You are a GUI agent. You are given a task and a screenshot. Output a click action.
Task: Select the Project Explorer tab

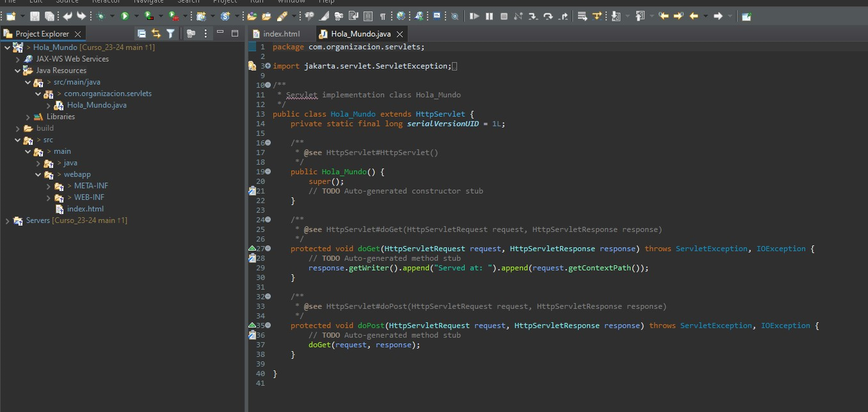pos(42,33)
